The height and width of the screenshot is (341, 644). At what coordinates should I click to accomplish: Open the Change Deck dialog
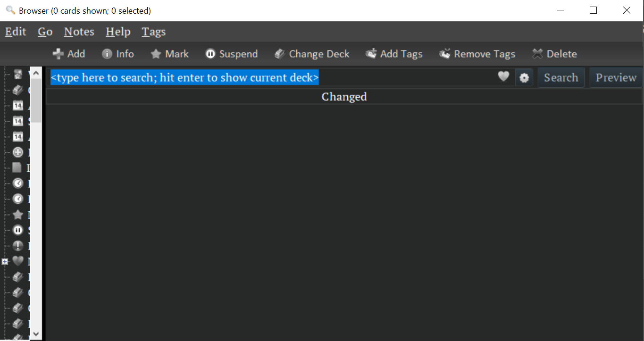click(x=312, y=54)
